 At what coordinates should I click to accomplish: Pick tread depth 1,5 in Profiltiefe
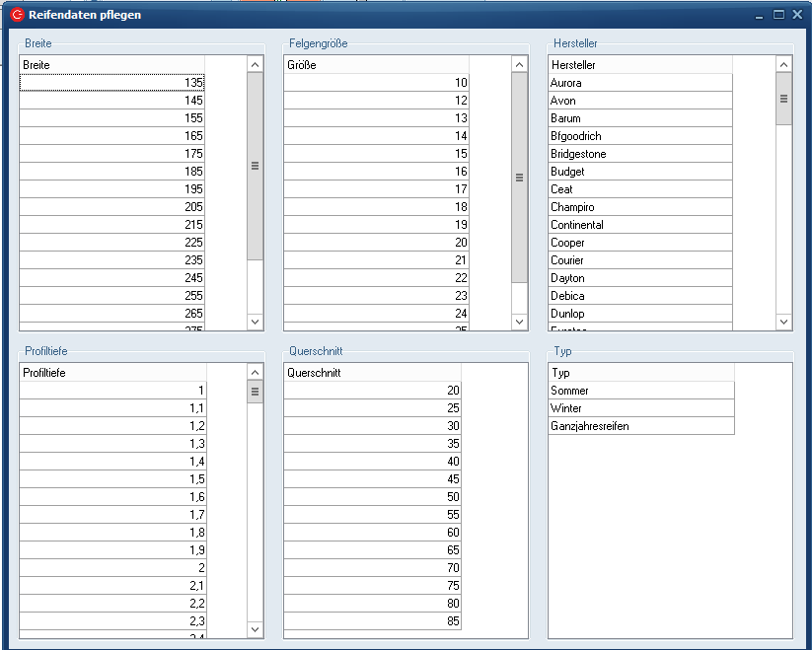[112, 479]
